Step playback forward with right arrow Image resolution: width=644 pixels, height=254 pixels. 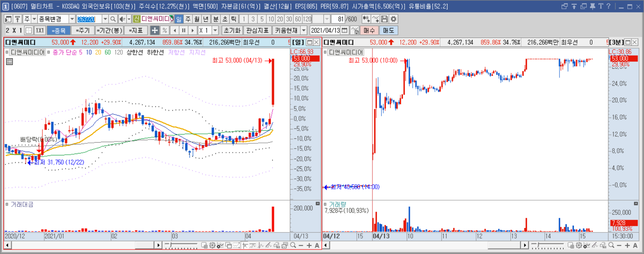(x=193, y=30)
